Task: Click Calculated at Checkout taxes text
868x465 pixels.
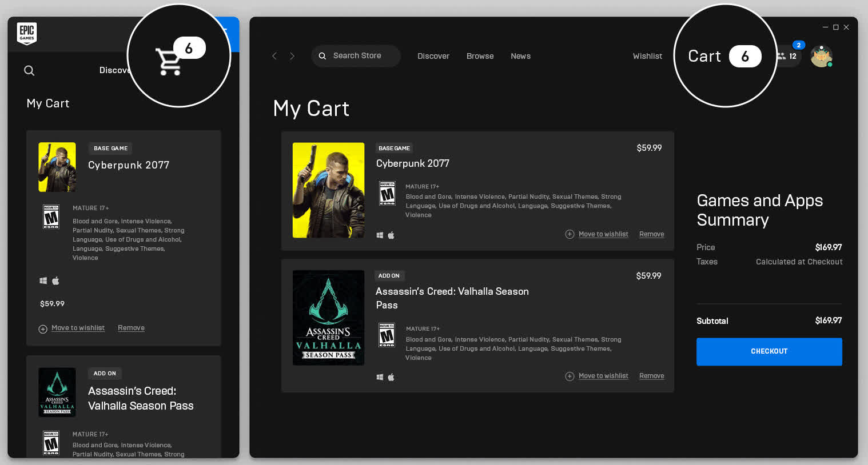Action: point(799,262)
